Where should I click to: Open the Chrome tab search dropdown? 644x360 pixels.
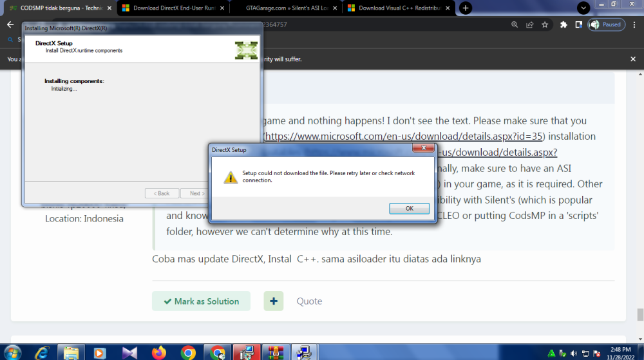583,8
